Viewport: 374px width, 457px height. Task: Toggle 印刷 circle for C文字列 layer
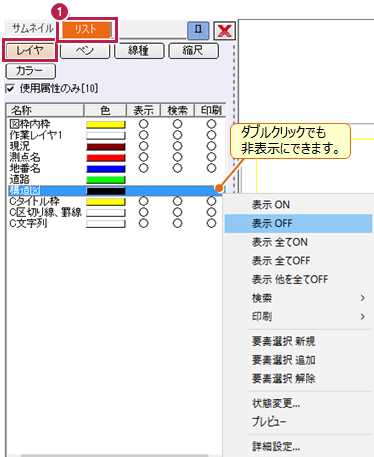(211, 223)
